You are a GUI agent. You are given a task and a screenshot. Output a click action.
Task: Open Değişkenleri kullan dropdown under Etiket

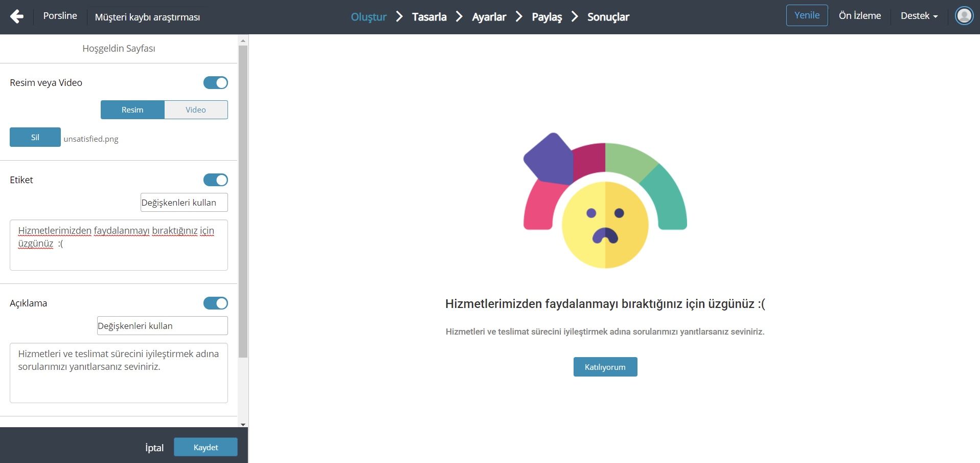184,203
